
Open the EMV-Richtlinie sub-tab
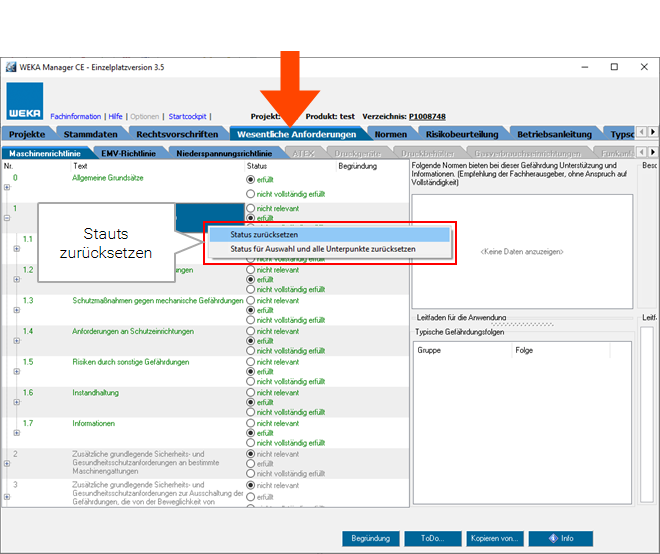129,153
